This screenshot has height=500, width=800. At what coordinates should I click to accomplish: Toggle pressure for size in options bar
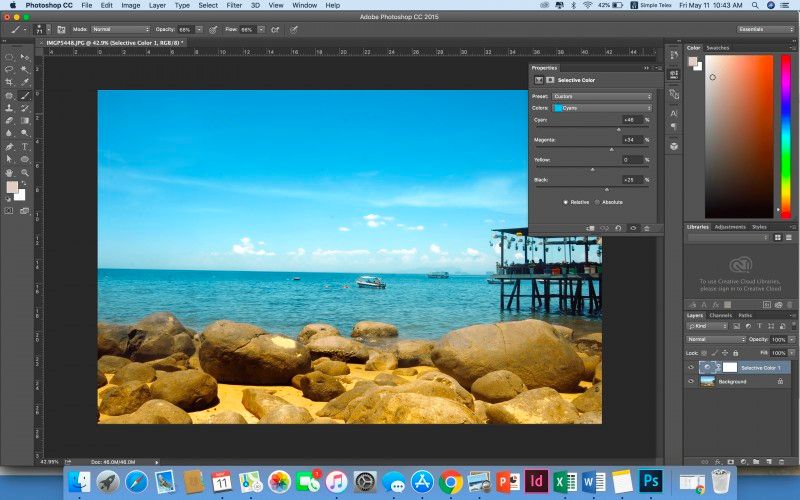294,30
